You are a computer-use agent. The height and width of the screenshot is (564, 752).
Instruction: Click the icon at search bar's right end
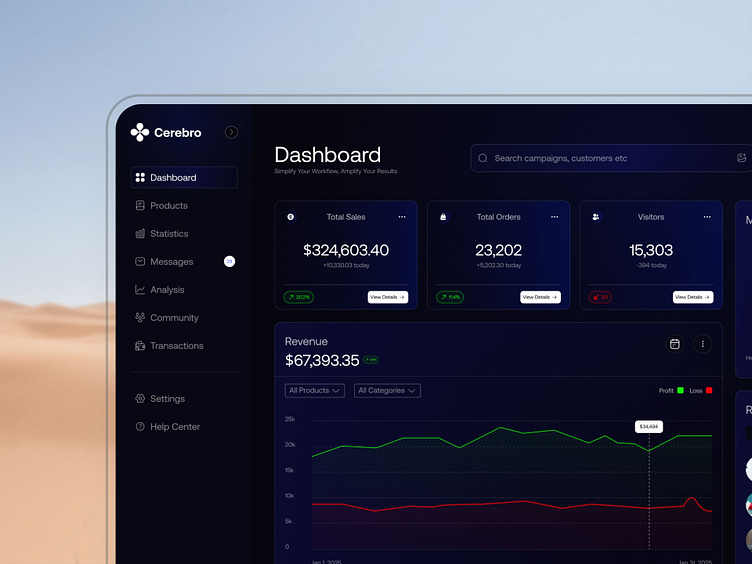[x=741, y=158]
